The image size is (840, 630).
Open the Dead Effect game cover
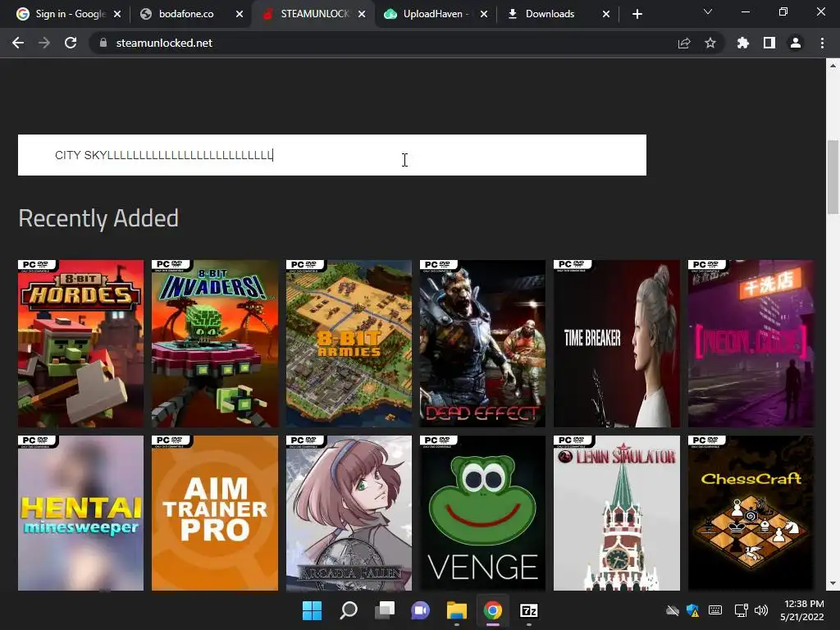tap(482, 344)
